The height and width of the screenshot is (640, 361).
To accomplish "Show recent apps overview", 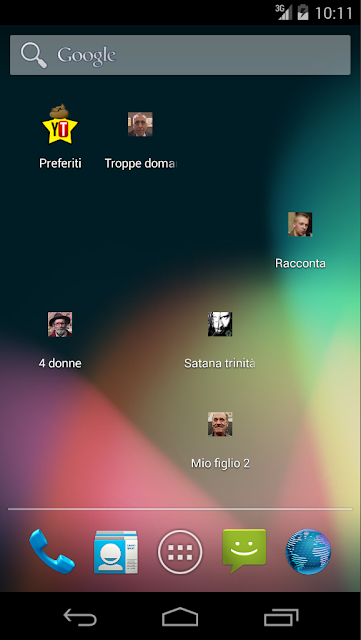I will coord(281,617).
